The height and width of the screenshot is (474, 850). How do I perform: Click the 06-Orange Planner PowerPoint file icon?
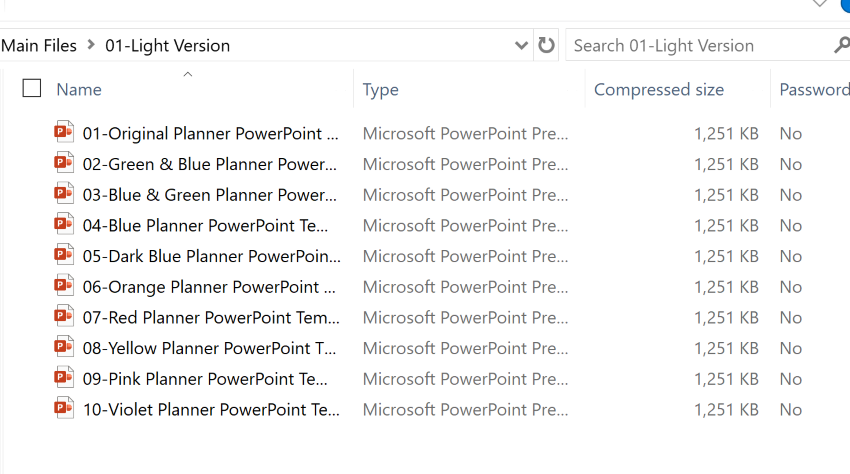point(65,287)
